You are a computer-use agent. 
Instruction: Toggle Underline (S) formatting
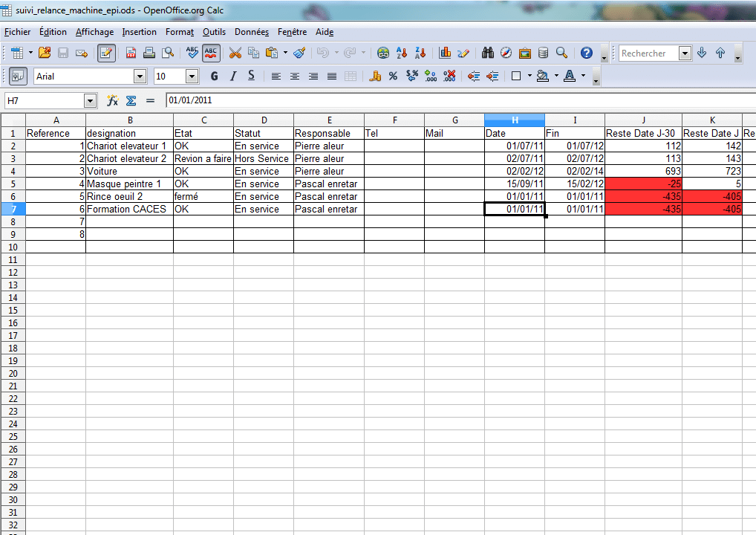[x=251, y=76]
